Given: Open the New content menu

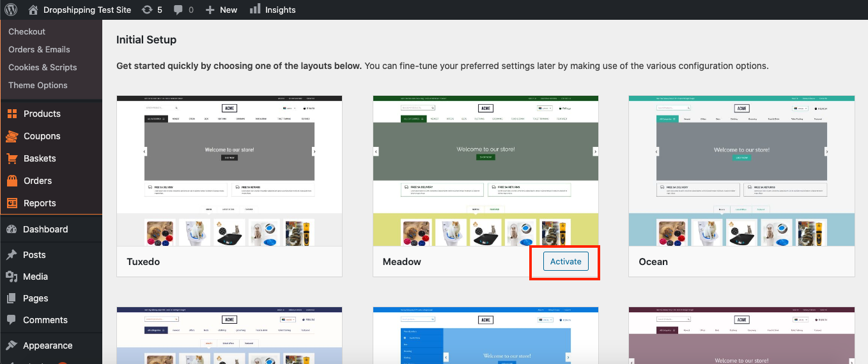Looking at the screenshot, I should click(221, 10).
